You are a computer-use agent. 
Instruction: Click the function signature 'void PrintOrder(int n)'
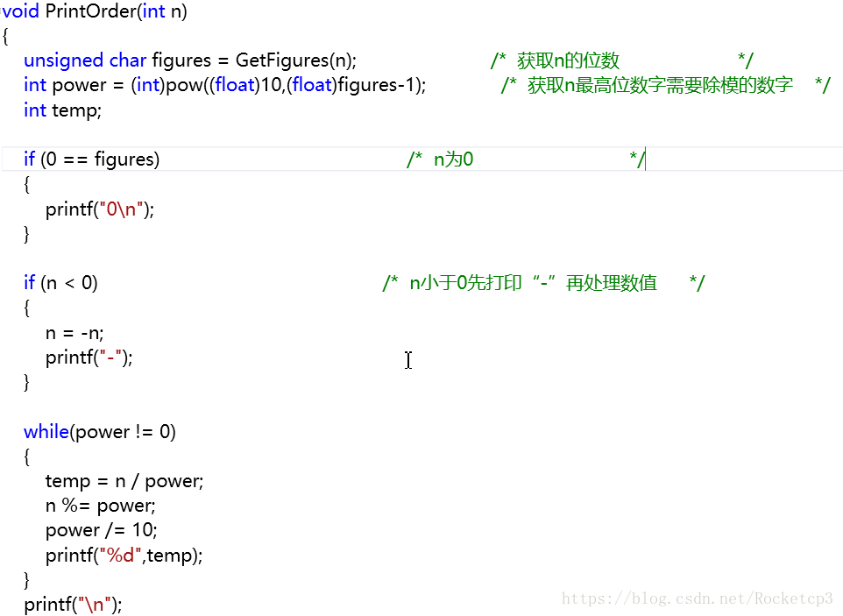[95, 11]
